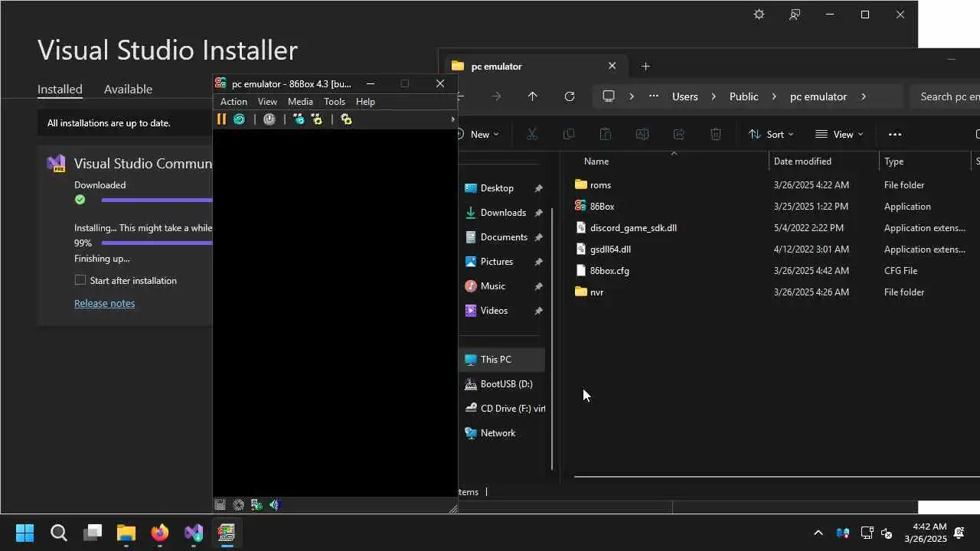The height and width of the screenshot is (551, 980).
Task: Click the Downloaded progress bar
Action: pyautogui.click(x=156, y=200)
